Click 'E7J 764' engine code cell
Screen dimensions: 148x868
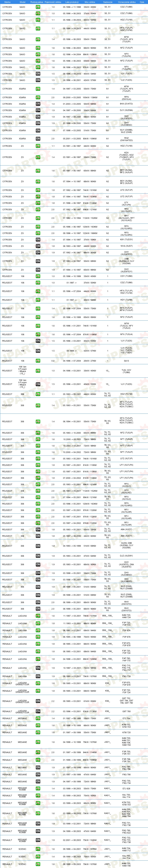click(126, 718)
